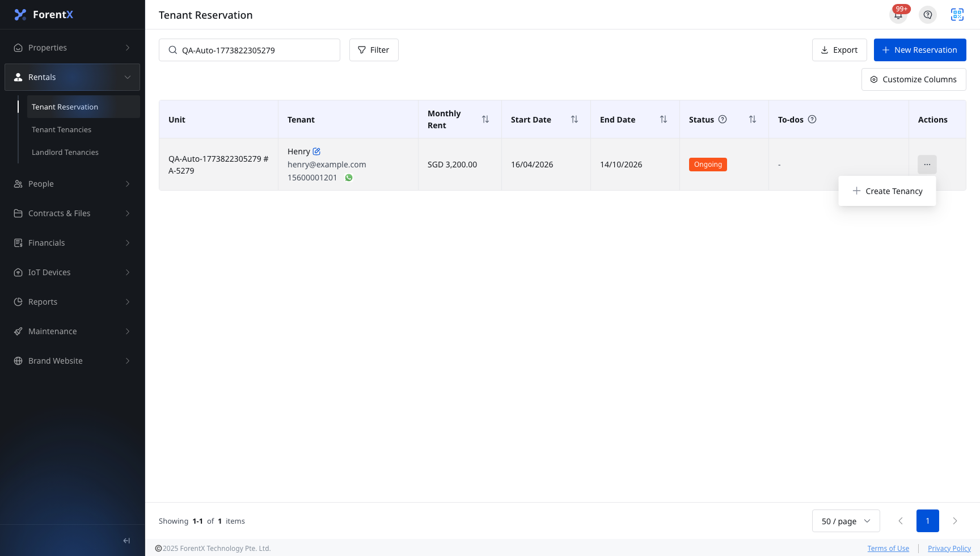Screen dimensions: 980x556
Task: Expand the Properties menu
Action: click(73, 48)
